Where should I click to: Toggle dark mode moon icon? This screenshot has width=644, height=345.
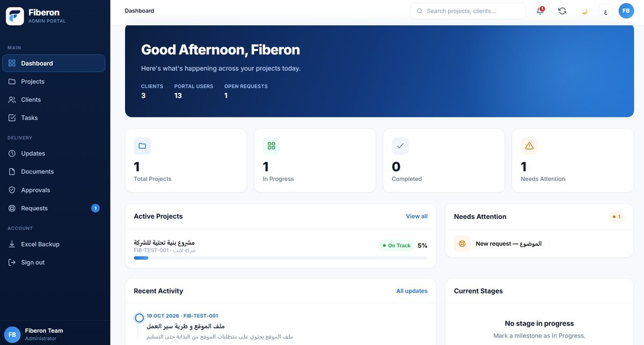584,11
